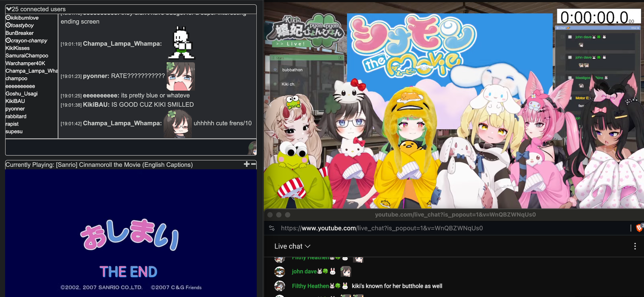The image size is (644, 297).
Task: Collapse second john dave overlay message
Action: [x=562, y=57]
